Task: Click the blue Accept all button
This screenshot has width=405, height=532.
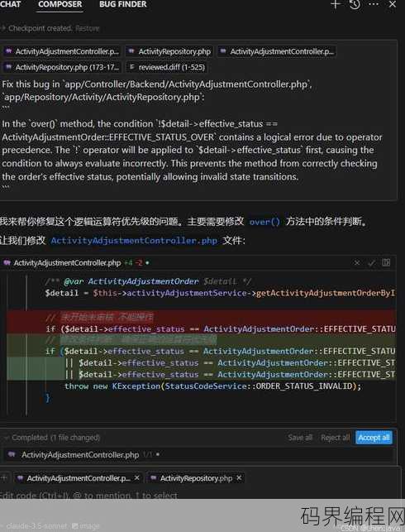Action: [374, 438]
